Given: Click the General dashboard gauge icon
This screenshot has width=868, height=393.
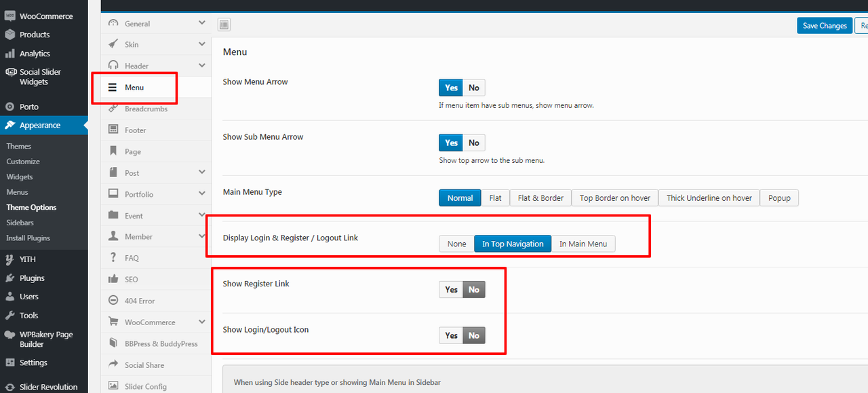Looking at the screenshot, I should click(x=113, y=23).
